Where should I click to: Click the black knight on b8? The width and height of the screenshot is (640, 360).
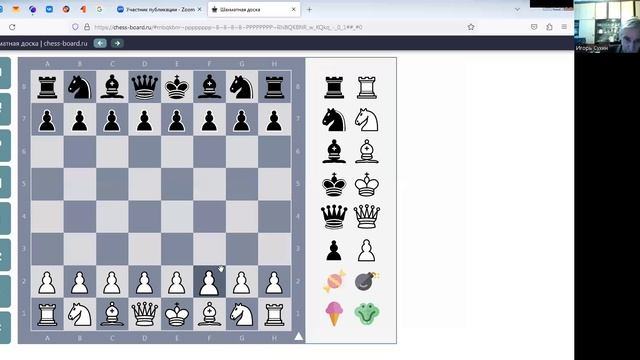(80, 87)
